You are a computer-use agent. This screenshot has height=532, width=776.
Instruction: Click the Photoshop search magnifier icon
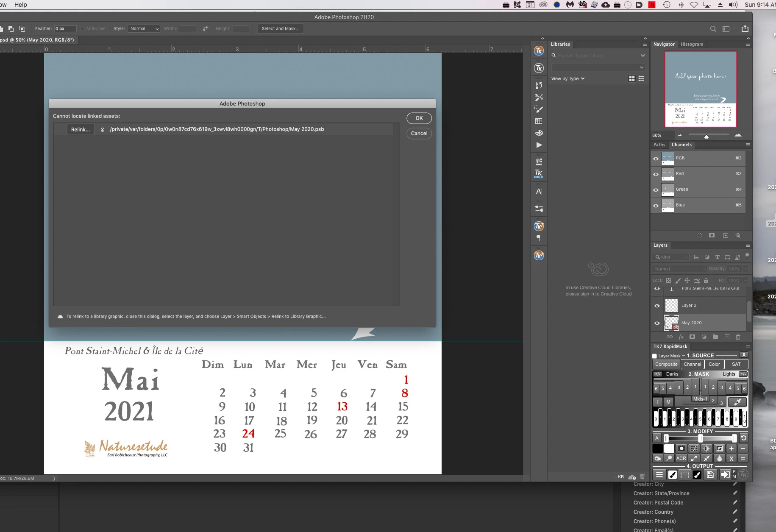point(713,29)
